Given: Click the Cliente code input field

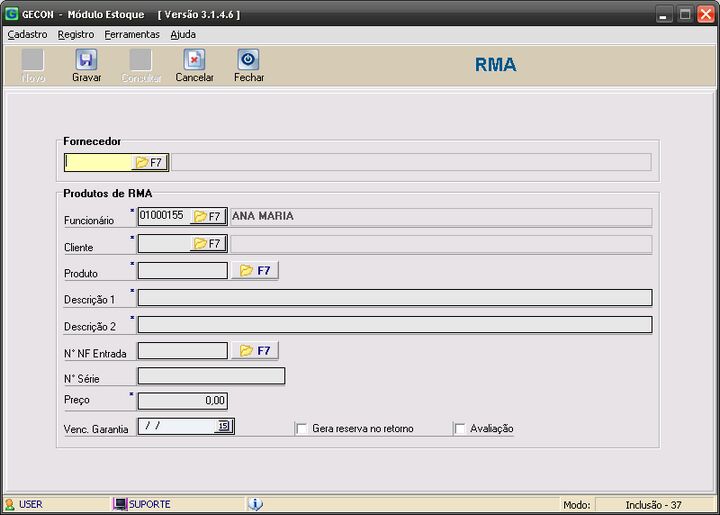Looking at the screenshot, I should (164, 243).
